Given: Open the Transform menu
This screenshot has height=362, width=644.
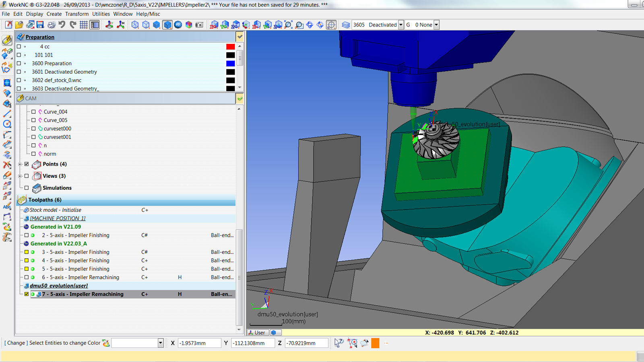Looking at the screenshot, I should point(76,14).
